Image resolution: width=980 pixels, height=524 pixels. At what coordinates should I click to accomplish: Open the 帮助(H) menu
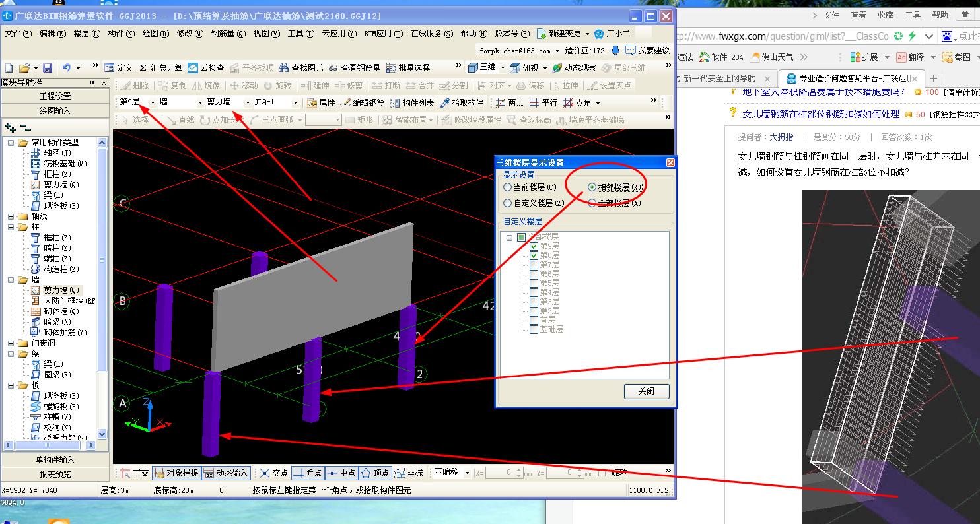(x=475, y=34)
